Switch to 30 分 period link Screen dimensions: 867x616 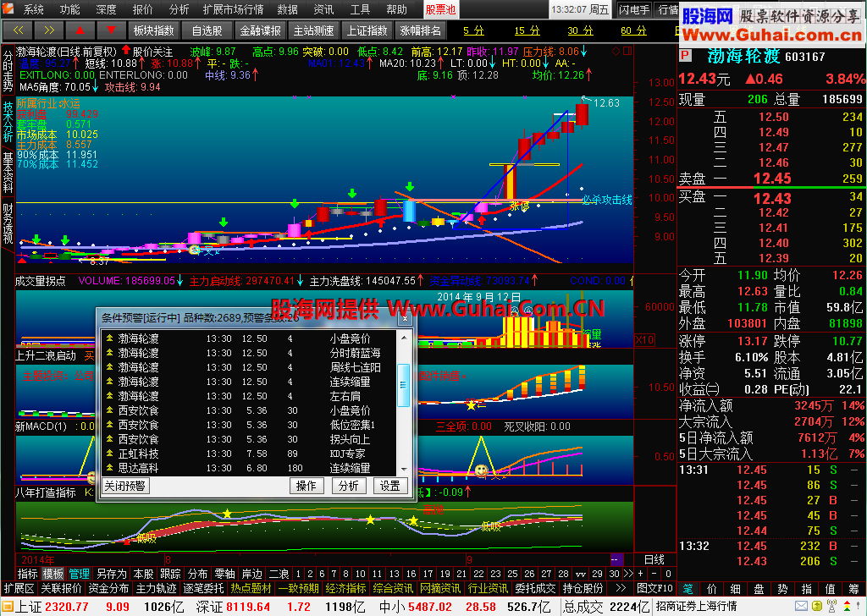click(580, 31)
